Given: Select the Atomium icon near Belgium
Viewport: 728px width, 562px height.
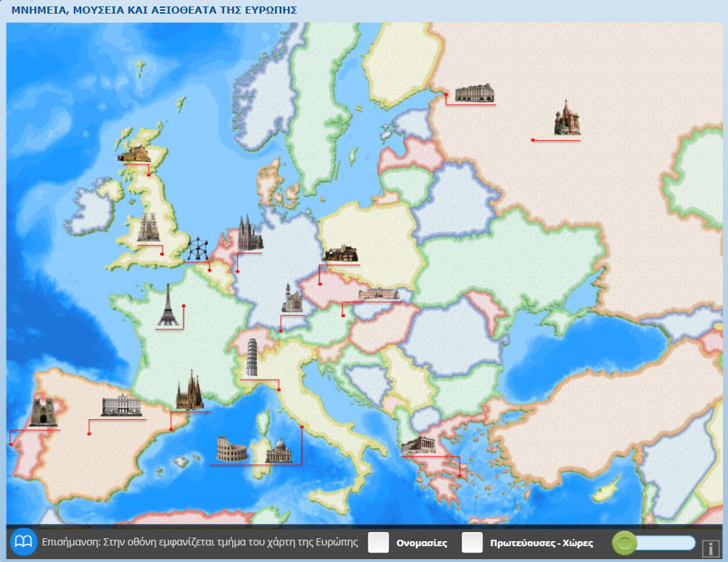Looking at the screenshot, I should [197, 250].
